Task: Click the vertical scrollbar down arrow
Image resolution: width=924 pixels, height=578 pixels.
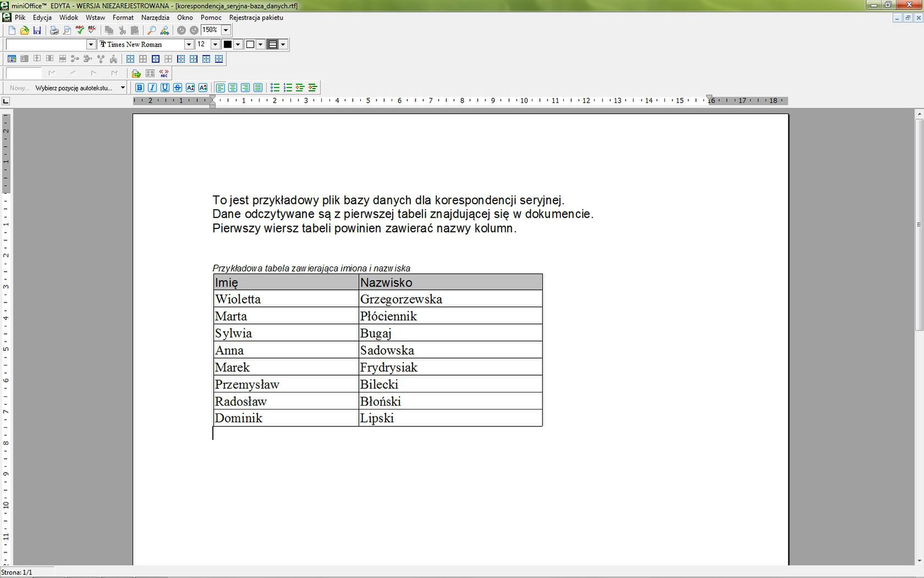Action: 919,561
